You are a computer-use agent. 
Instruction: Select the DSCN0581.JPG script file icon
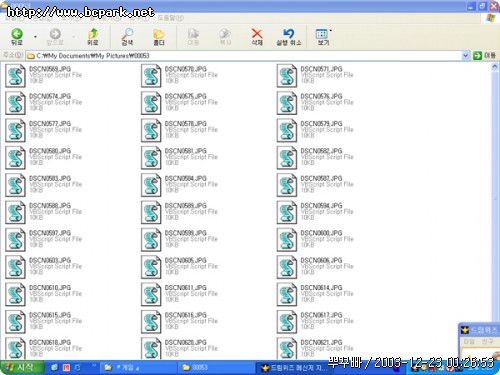point(151,158)
